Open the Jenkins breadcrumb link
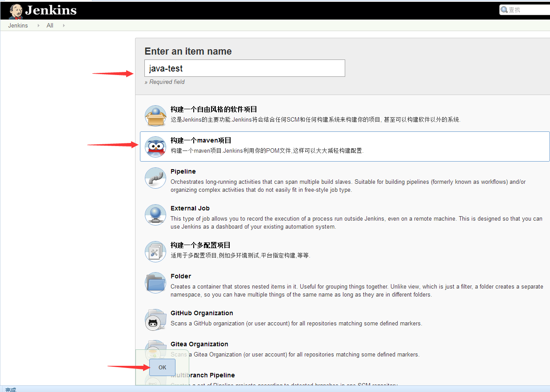The height and width of the screenshot is (392, 550). (x=18, y=25)
